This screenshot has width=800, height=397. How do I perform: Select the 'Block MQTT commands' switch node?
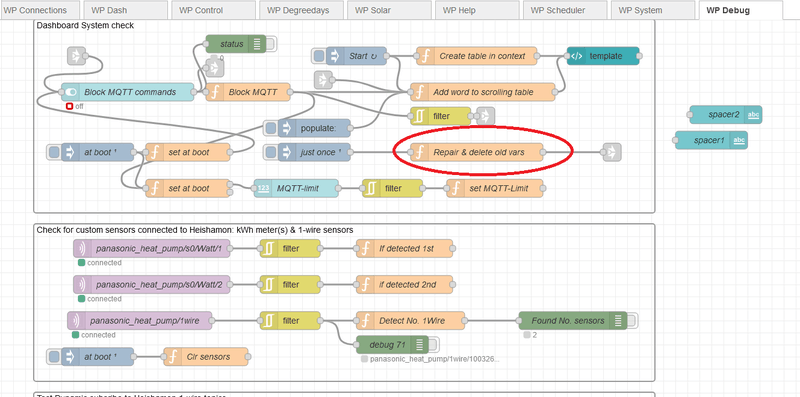pos(128,92)
